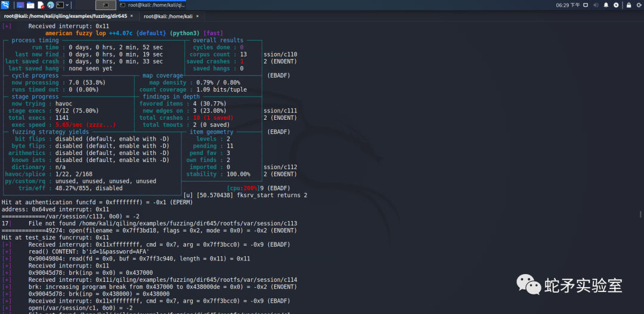
Task: Click 'total execs : 1141' line
Action: point(38,117)
